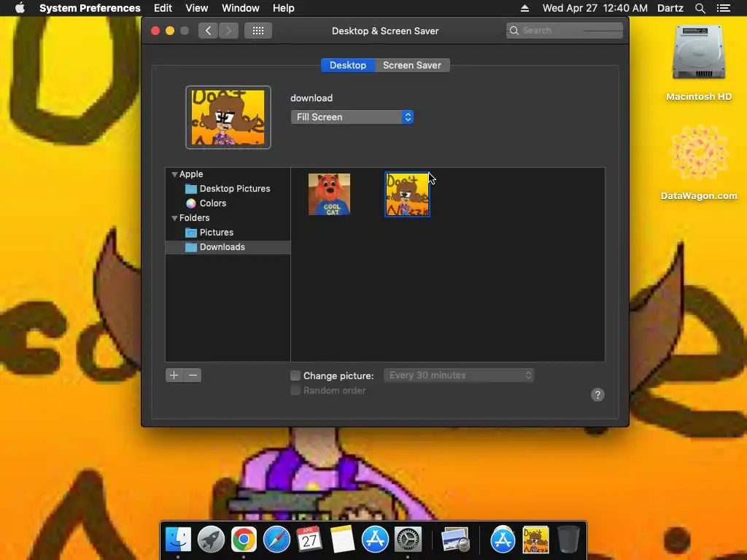Show all preferences grid button

(258, 31)
